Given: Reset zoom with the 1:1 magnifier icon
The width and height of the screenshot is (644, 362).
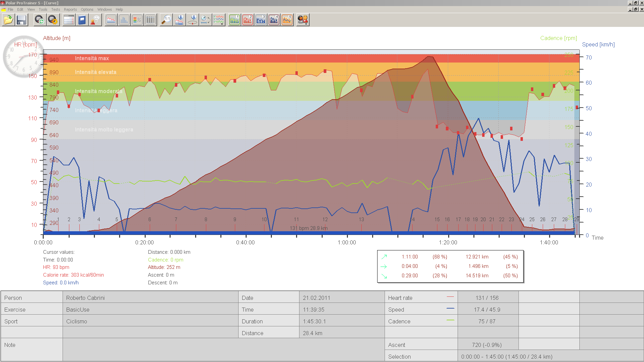Looking at the screenshot, I should pyautogui.click(x=166, y=20).
